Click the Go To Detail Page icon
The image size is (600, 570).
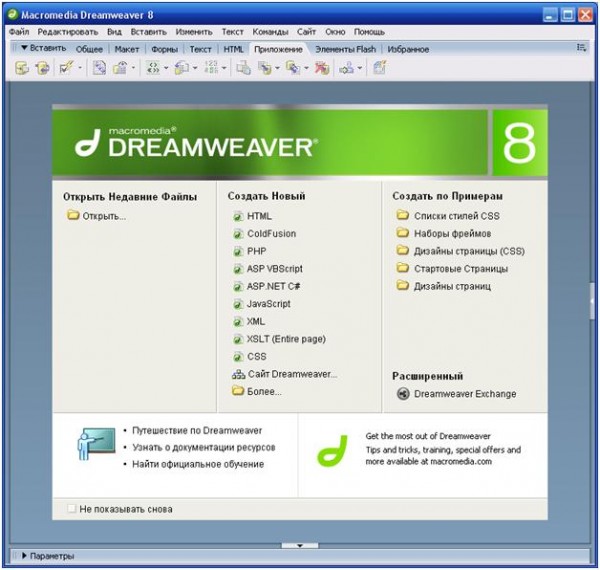coord(182,68)
